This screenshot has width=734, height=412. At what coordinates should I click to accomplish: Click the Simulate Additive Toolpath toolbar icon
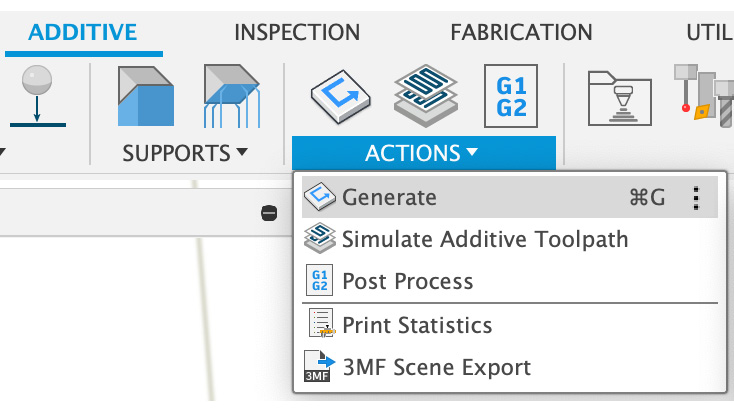coord(426,96)
